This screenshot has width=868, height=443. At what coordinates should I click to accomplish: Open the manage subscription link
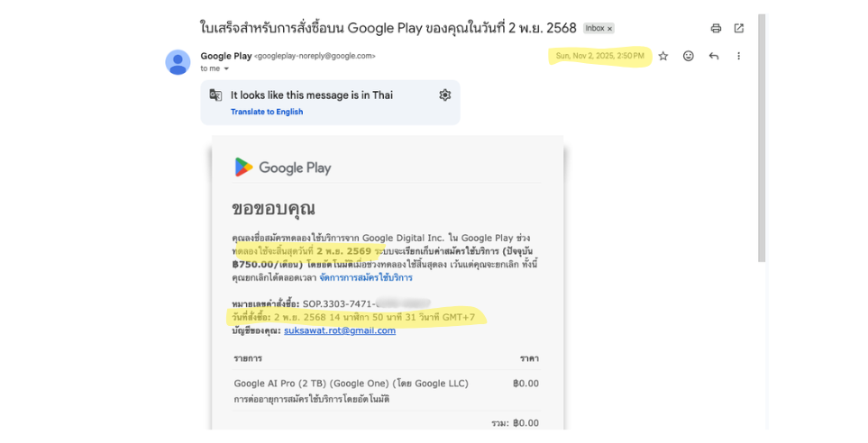point(366,277)
